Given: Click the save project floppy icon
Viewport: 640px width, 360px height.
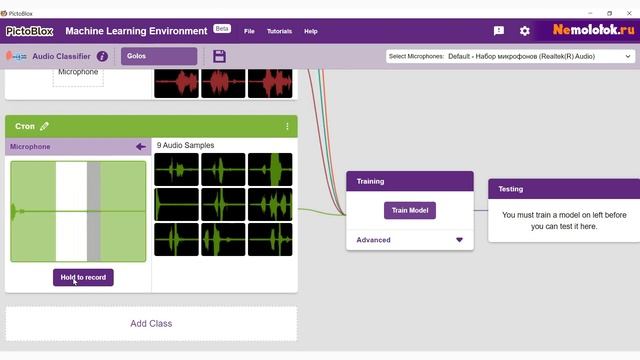Looking at the screenshot, I should click(x=219, y=56).
